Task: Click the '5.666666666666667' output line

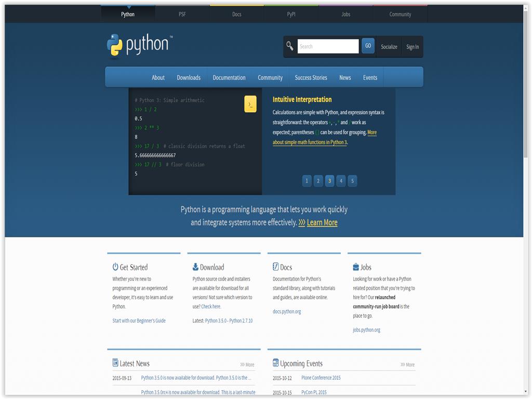Action: pos(155,155)
